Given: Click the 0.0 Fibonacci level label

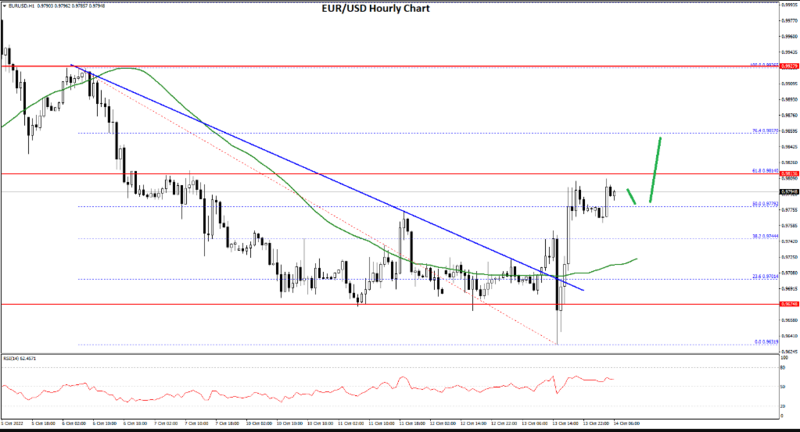Looking at the screenshot, I should [x=766, y=342].
